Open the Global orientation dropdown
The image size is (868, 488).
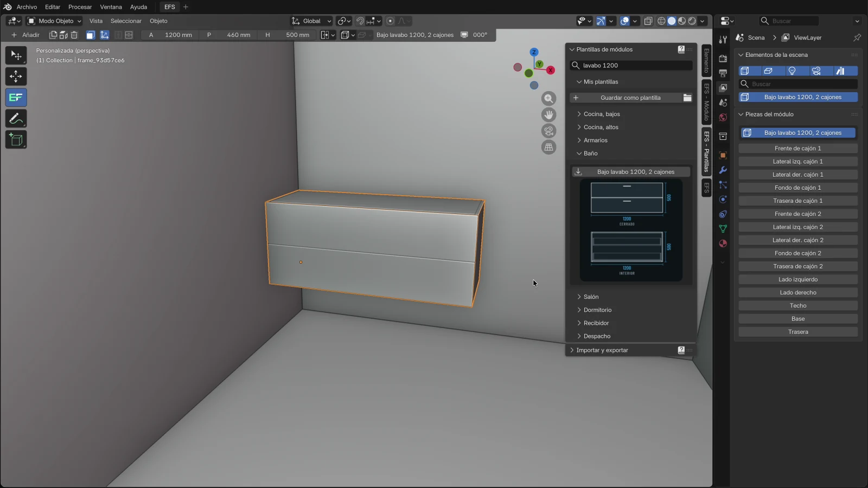[311, 21]
